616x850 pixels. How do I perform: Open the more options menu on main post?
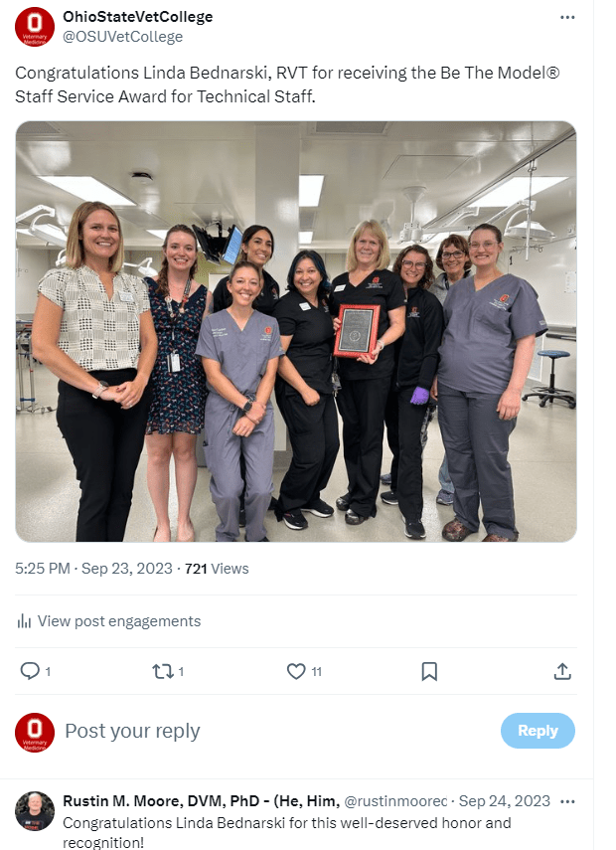(x=567, y=17)
